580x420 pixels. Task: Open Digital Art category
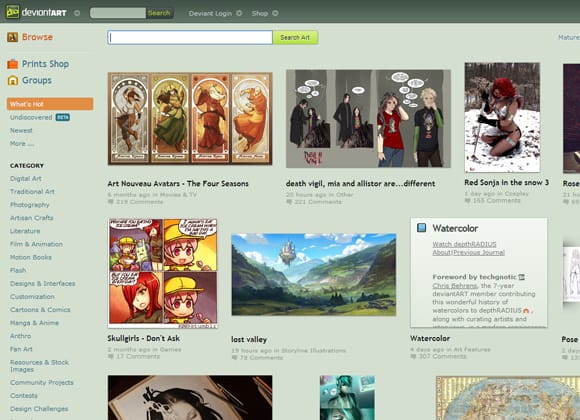(26, 178)
